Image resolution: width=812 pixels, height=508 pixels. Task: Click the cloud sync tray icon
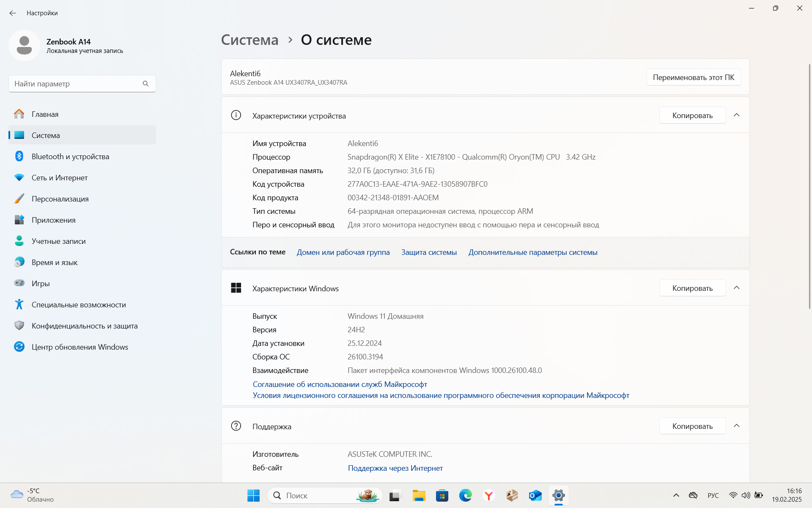pyautogui.click(x=693, y=495)
